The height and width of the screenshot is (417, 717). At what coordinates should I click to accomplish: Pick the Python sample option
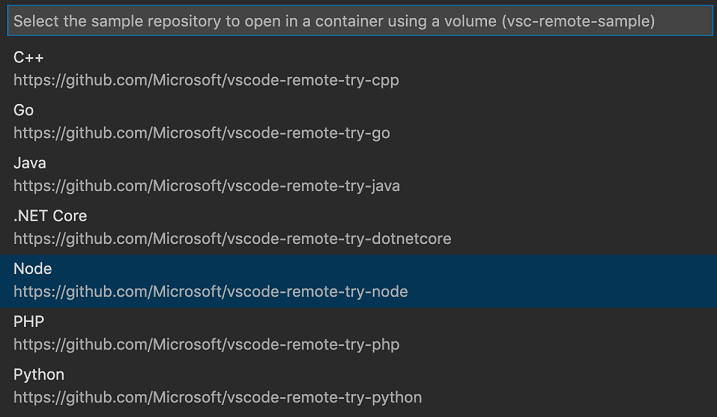[x=39, y=375]
